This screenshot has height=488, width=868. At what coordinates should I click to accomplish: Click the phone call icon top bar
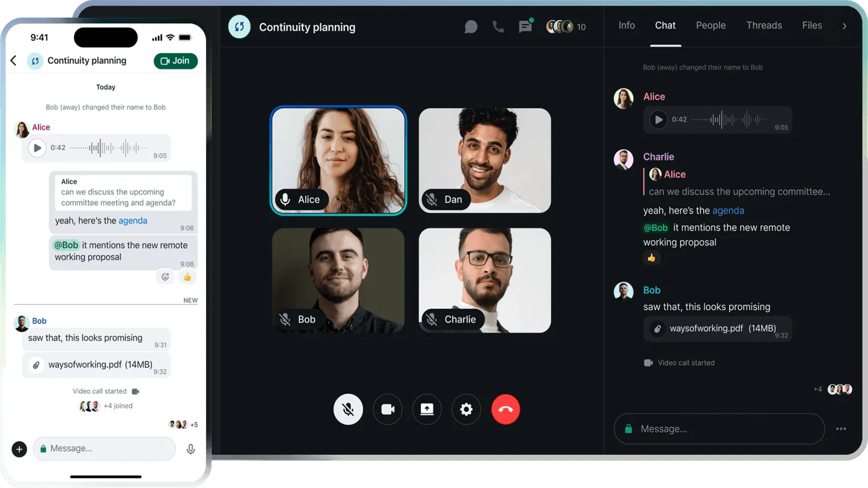click(498, 26)
